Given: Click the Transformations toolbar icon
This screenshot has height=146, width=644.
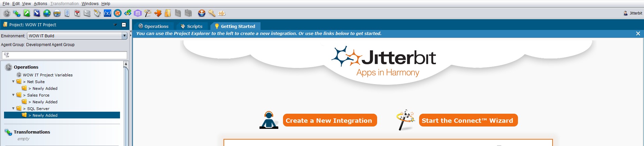Looking at the screenshot, I should coord(17,13).
